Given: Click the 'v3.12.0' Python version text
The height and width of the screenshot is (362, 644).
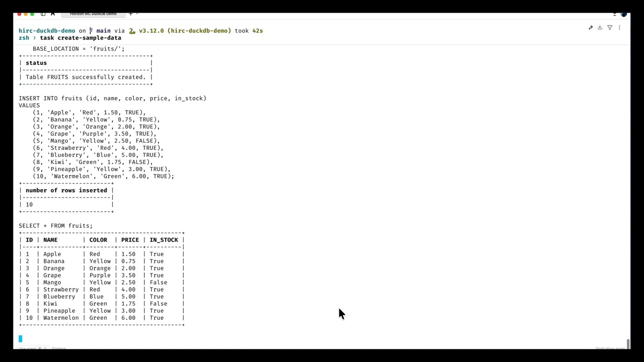Looking at the screenshot, I should coord(151,31).
